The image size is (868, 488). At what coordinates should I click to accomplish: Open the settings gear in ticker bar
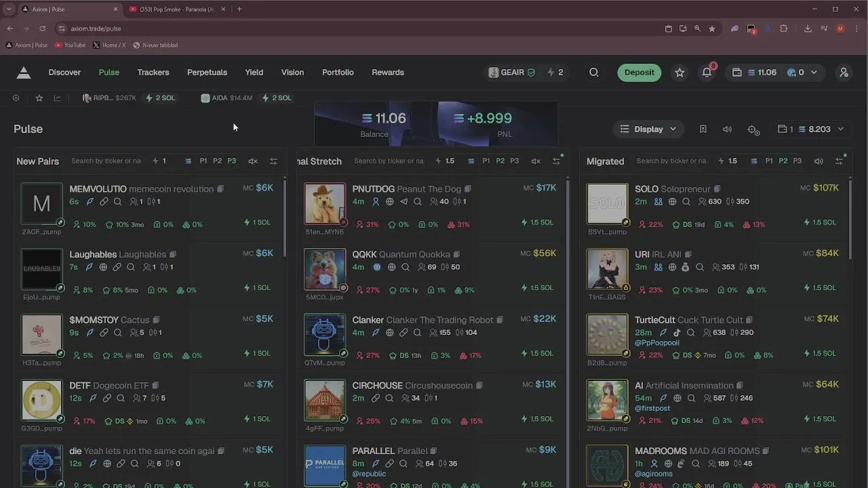pyautogui.click(x=16, y=98)
